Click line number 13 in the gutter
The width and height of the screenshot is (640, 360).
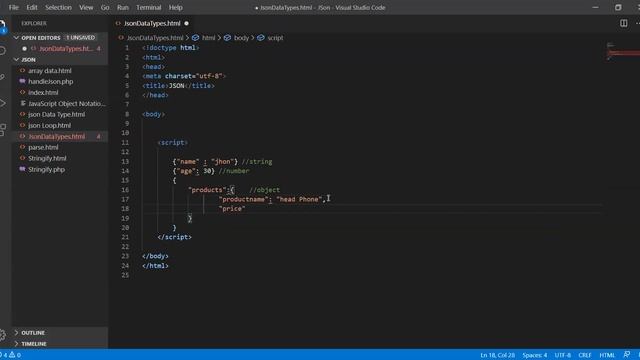point(125,162)
